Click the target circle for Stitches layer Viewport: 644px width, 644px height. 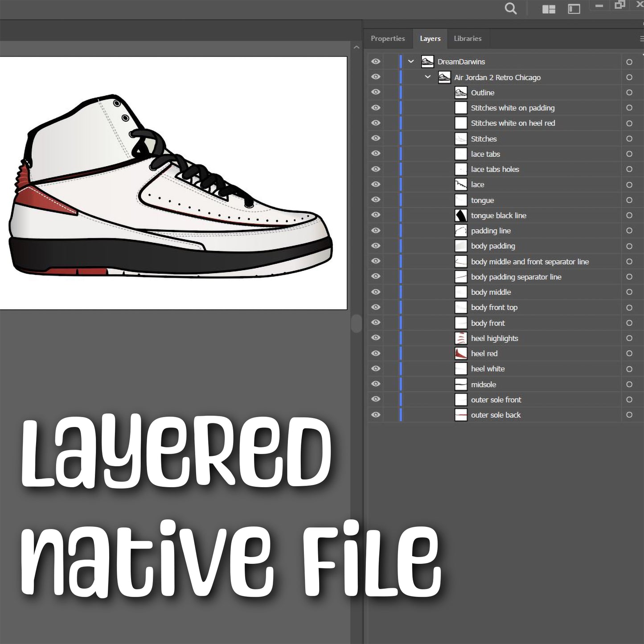629,139
